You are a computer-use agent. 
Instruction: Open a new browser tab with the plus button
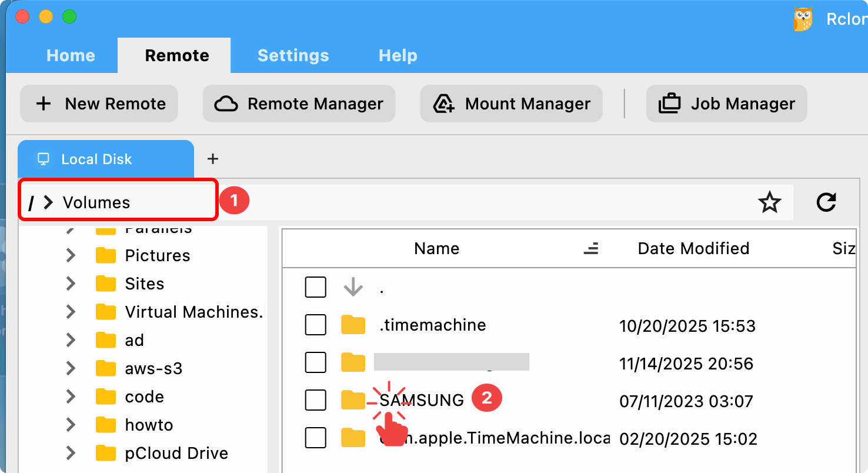212,158
